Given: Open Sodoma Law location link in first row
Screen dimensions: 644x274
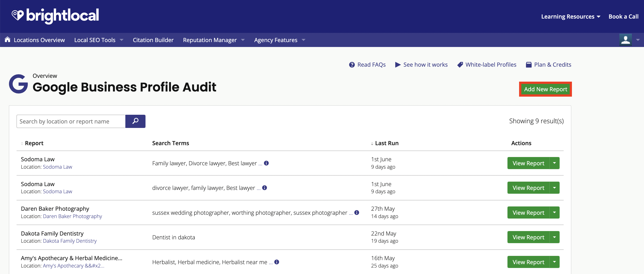Looking at the screenshot, I should (x=58, y=167).
